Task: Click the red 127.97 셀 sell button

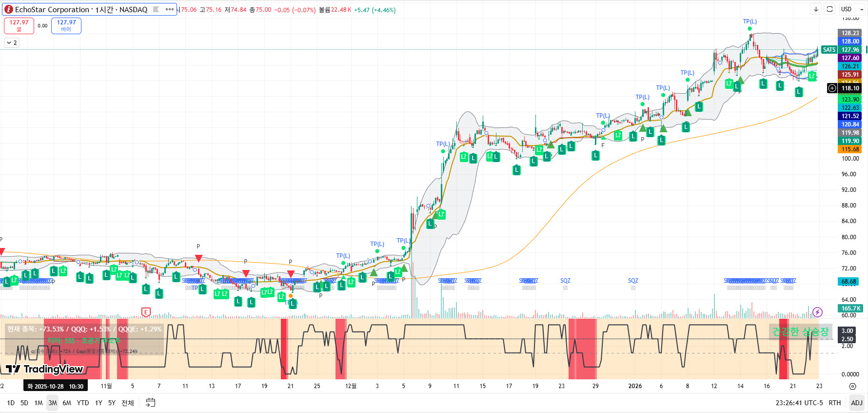Action: click(x=19, y=25)
